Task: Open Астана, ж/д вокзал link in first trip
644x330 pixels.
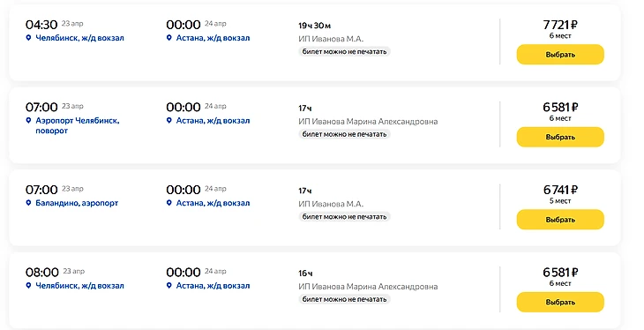Action: click(213, 38)
